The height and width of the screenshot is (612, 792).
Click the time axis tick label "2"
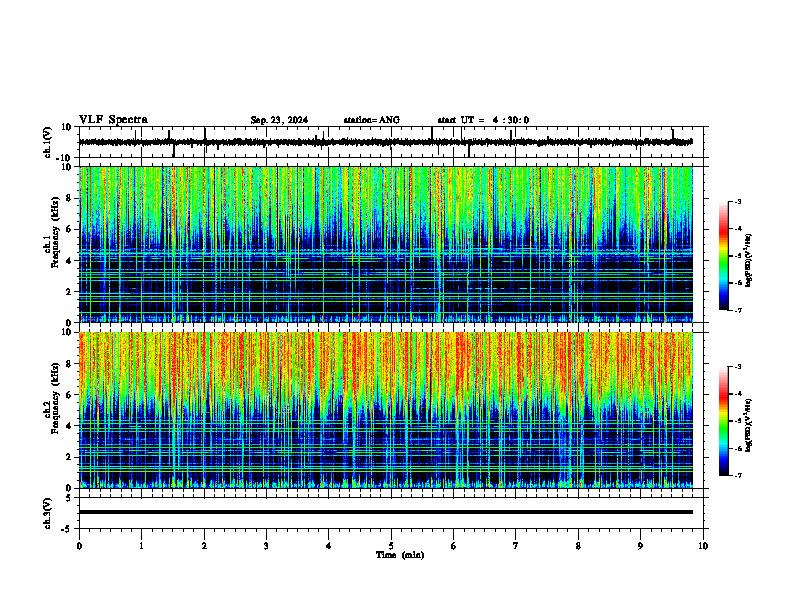click(x=204, y=546)
